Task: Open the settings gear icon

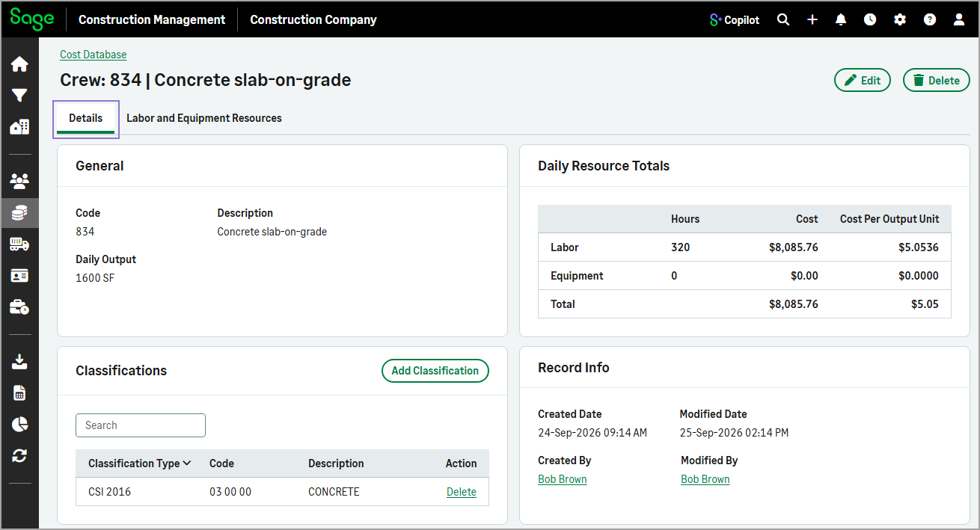Action: (900, 20)
